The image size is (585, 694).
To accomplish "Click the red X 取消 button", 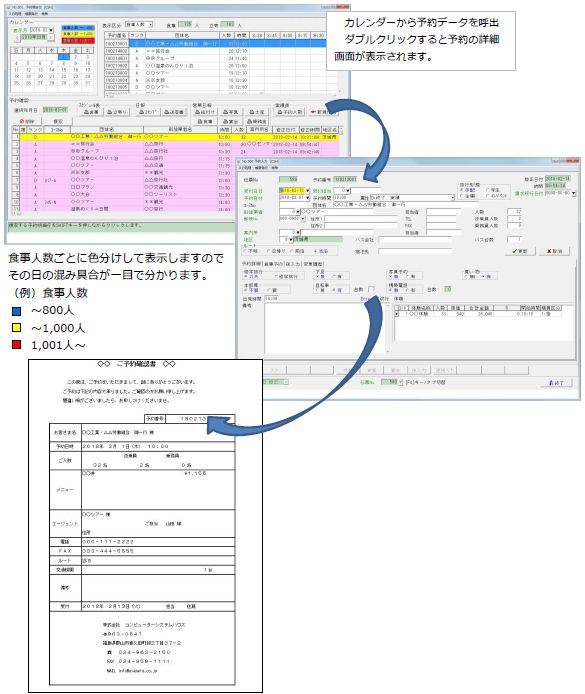I will coord(554,251).
